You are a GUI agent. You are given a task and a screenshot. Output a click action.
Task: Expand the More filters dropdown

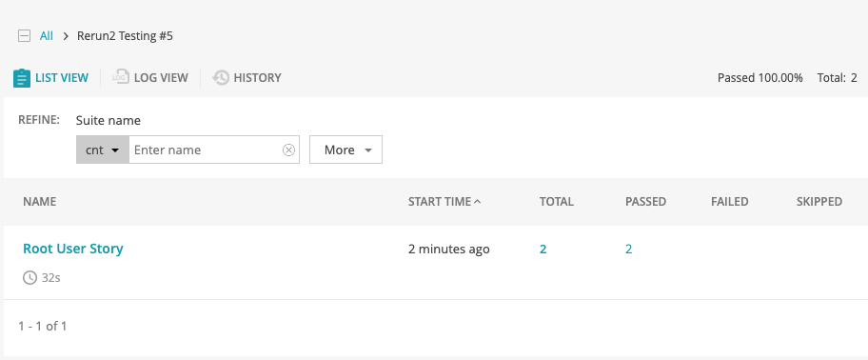[x=345, y=150]
